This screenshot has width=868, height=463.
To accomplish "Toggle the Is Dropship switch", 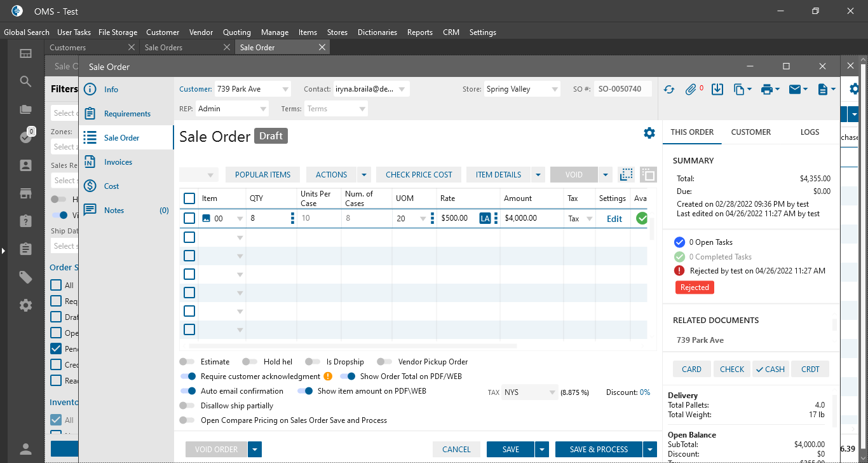I will pos(313,362).
